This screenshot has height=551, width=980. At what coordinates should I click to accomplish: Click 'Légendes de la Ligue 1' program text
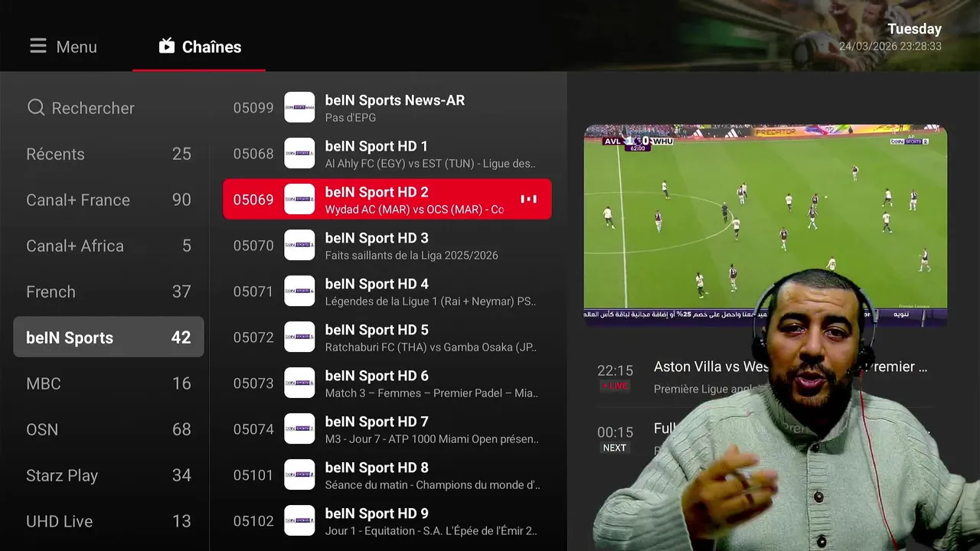pyautogui.click(x=430, y=302)
